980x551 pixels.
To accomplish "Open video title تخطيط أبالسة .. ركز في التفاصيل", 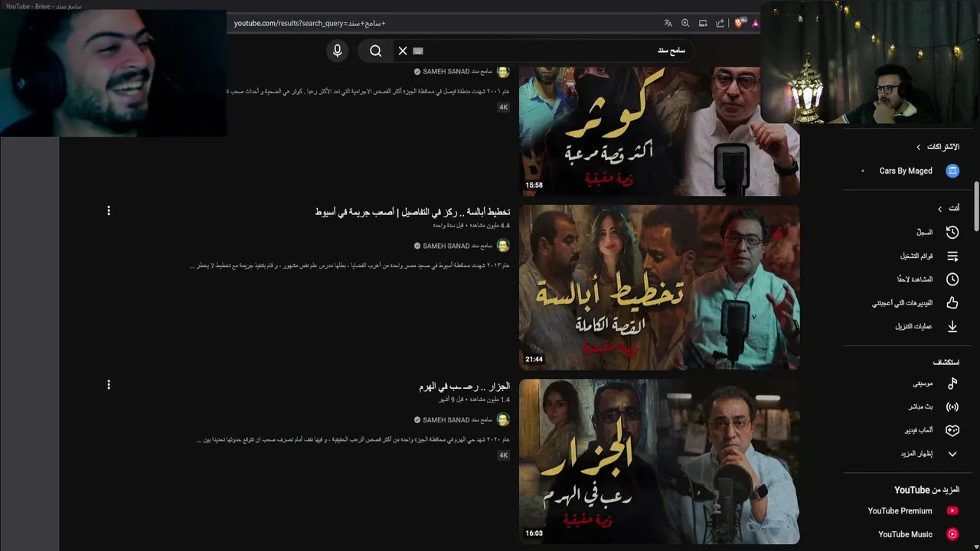I will point(412,212).
